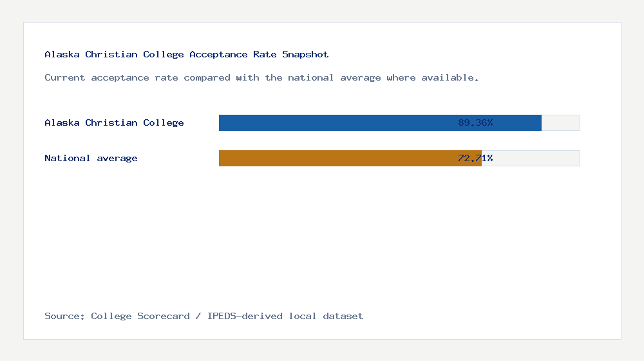Click the chart title 'Acceptance Rate Snapshot' heading
Viewport: 644px width, 361px height.
pos(187,54)
